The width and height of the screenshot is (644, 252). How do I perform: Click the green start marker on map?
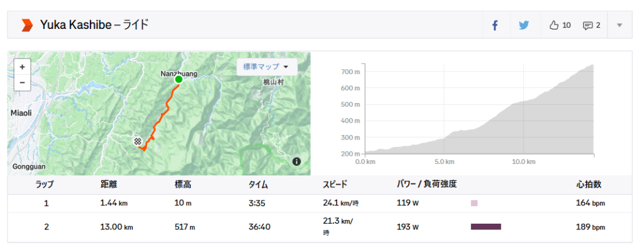tap(179, 80)
